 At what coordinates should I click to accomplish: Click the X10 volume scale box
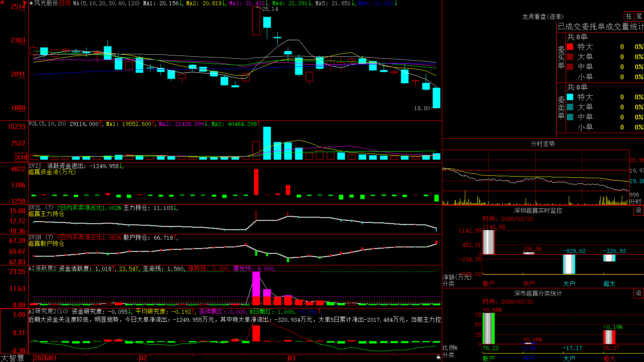click(21, 157)
